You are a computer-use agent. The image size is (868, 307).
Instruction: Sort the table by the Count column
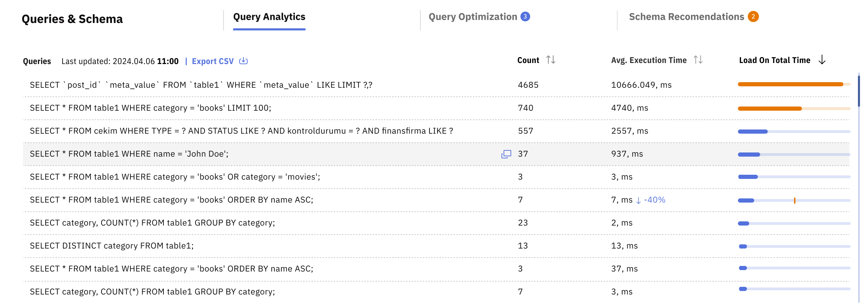click(550, 60)
